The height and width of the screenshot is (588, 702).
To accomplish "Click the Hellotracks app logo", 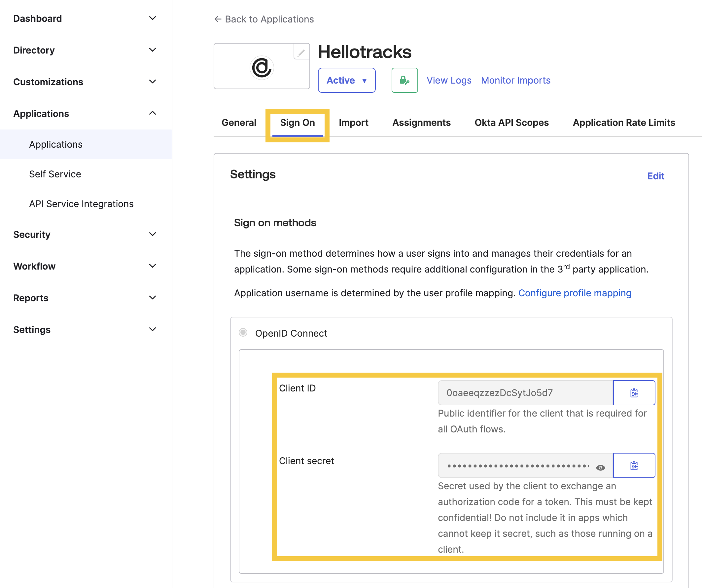I will [x=262, y=68].
